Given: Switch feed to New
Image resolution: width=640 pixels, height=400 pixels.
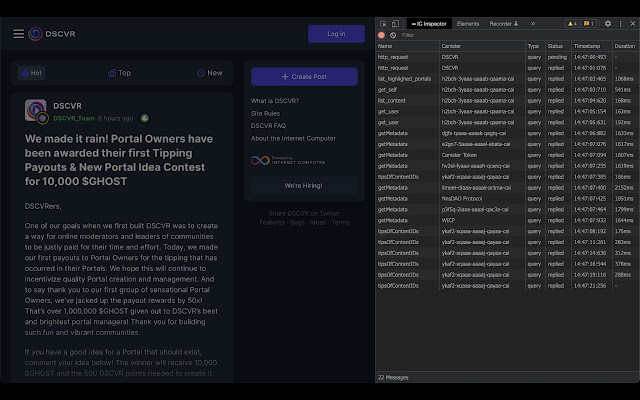Looking at the screenshot, I should (x=210, y=73).
